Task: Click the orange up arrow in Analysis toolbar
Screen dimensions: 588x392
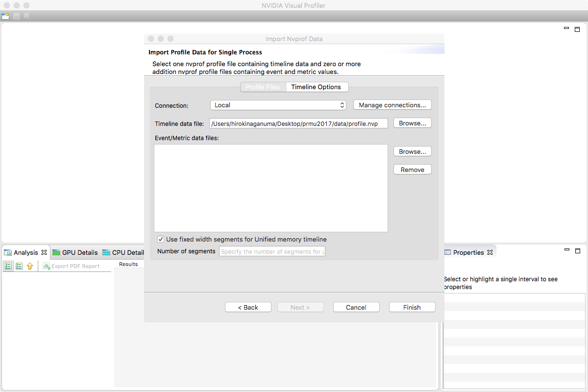Action: (30, 266)
